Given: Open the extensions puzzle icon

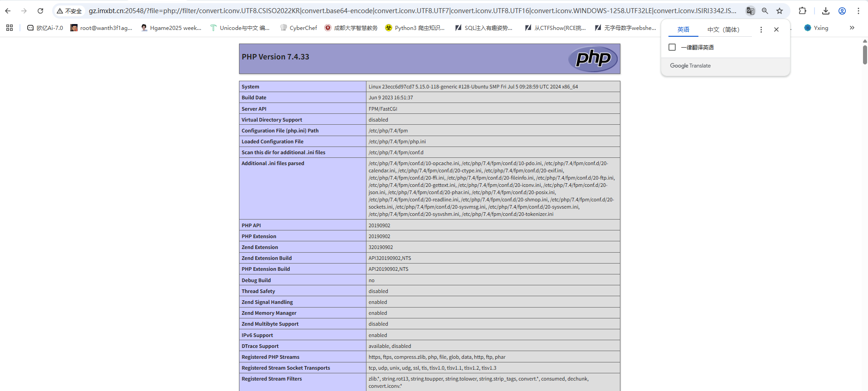Looking at the screenshot, I should point(802,11).
